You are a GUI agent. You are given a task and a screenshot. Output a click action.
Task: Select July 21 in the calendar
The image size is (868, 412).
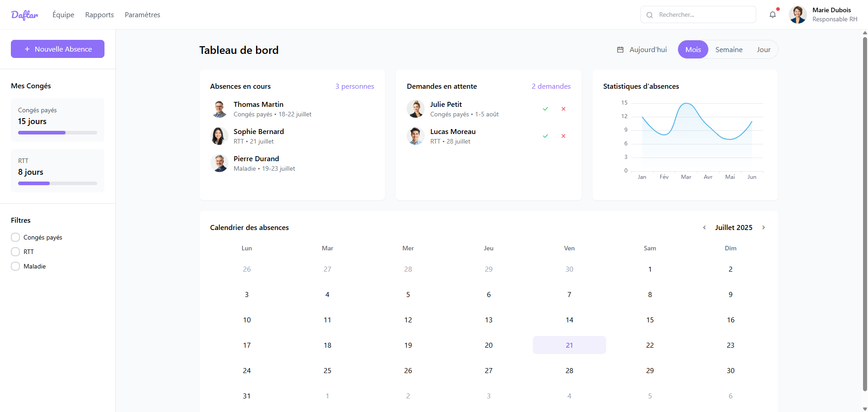pos(569,345)
